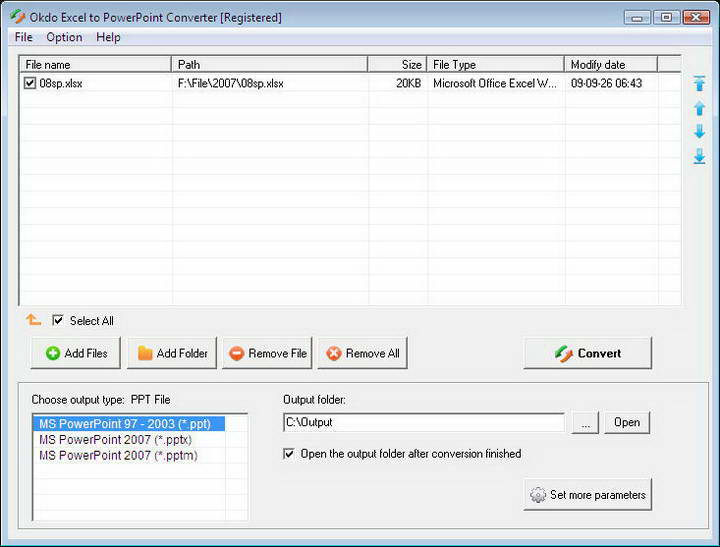This screenshot has width=720, height=547.
Task: Sort list by Modify date column header
Action: [611, 65]
